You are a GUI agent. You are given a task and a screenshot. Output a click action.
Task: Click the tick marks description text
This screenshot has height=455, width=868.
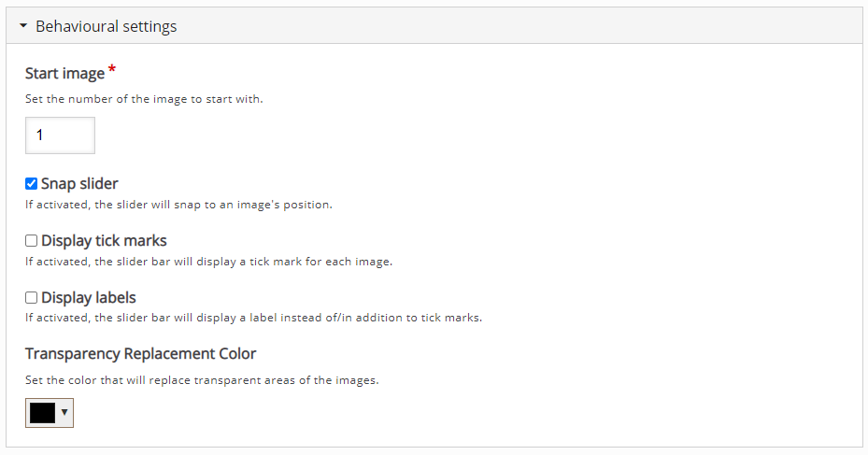click(x=208, y=262)
